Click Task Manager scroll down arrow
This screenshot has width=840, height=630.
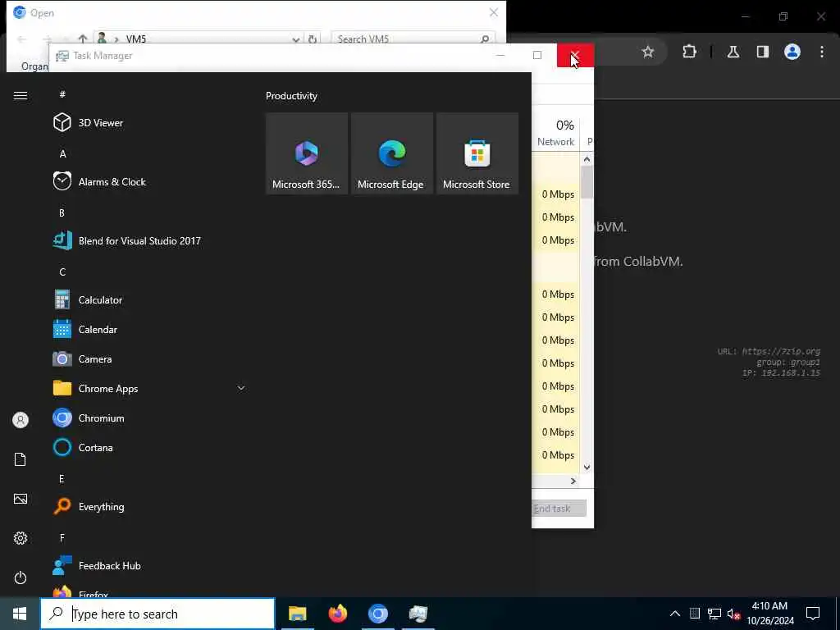[587, 467]
